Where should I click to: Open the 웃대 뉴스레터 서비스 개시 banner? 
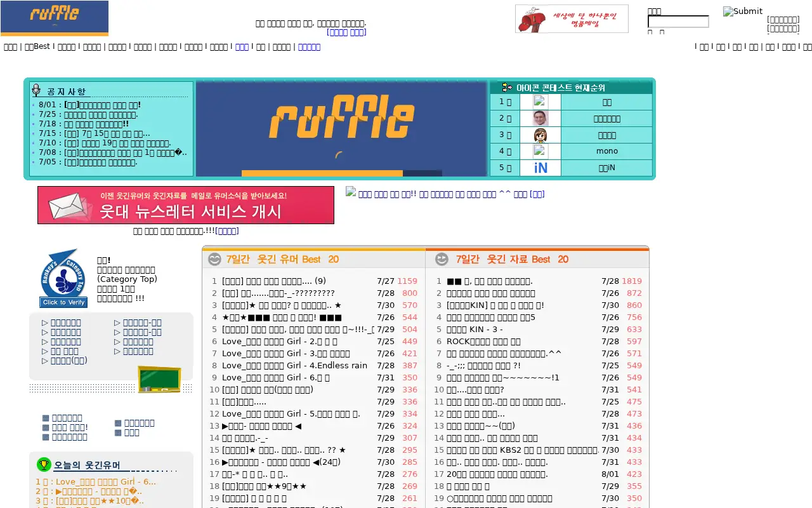coord(186,205)
